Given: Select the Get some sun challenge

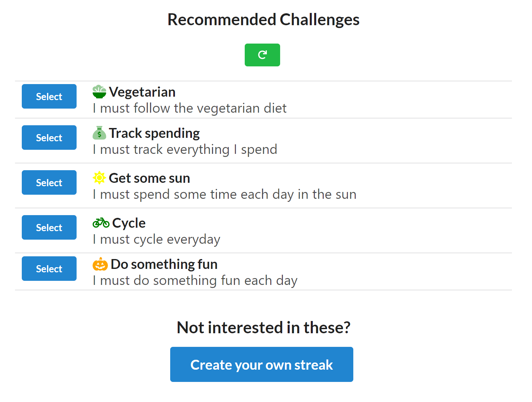Looking at the screenshot, I should coord(49,182).
